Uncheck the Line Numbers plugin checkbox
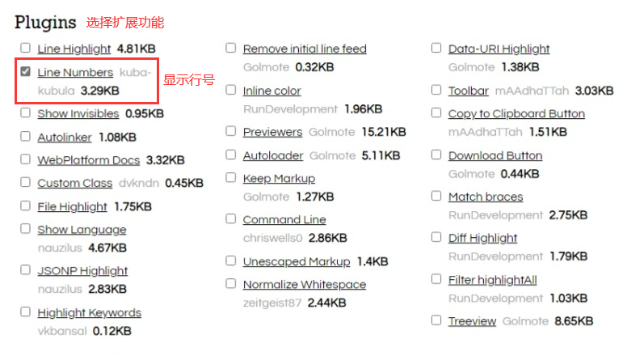The width and height of the screenshot is (644, 356). click(x=26, y=72)
